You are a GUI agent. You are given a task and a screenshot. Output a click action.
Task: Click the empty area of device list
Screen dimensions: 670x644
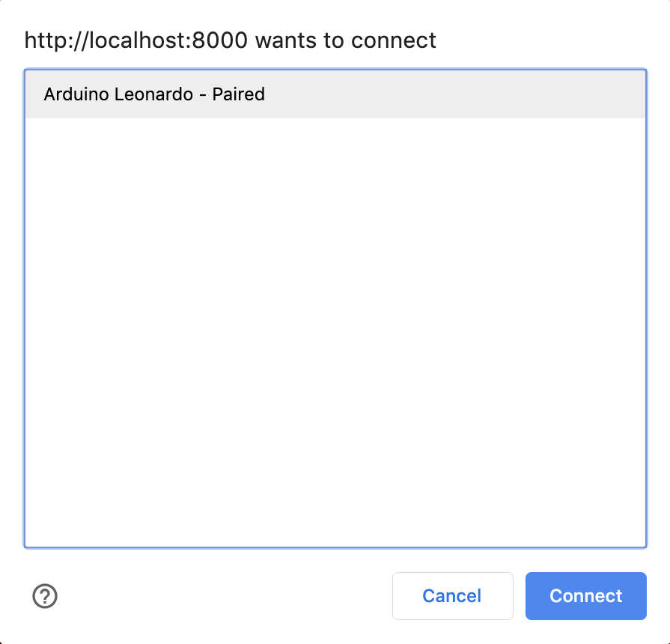tap(335, 332)
